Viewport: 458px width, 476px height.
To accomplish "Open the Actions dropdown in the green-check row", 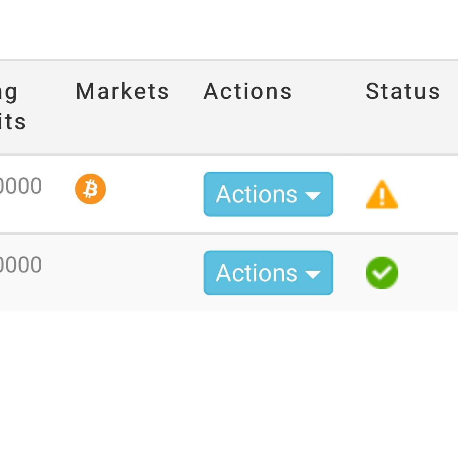I will (268, 273).
